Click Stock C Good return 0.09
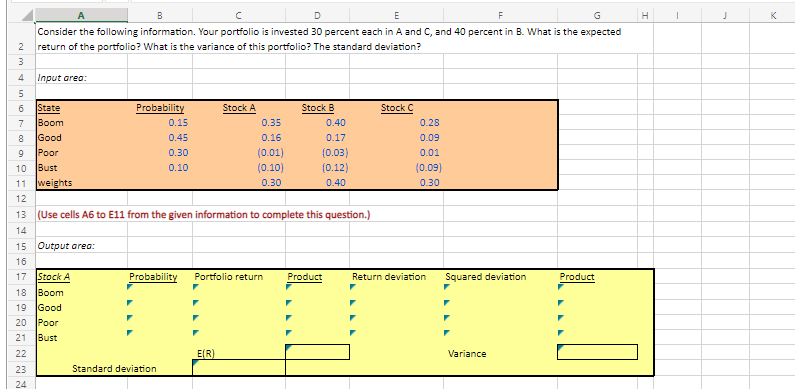This screenshot has height=389, width=795. (430, 137)
